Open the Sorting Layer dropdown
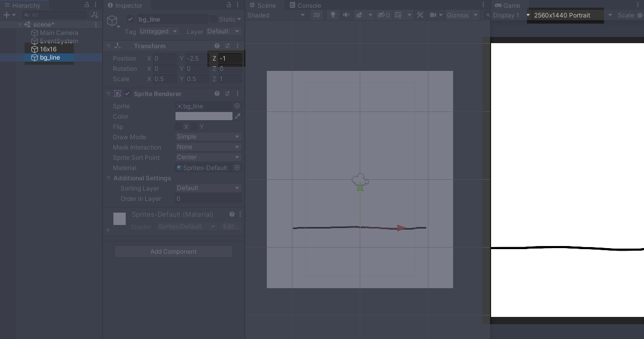Viewport: 644px width, 339px height. (x=208, y=188)
